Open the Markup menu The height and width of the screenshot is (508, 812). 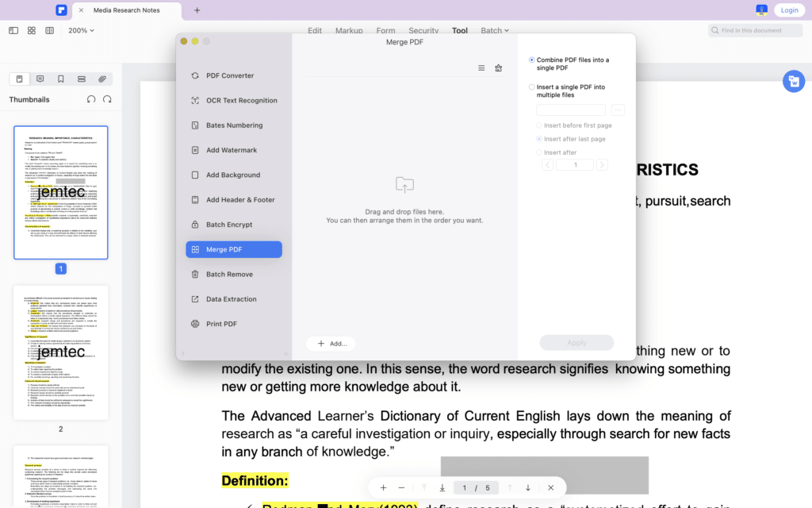[x=349, y=31]
